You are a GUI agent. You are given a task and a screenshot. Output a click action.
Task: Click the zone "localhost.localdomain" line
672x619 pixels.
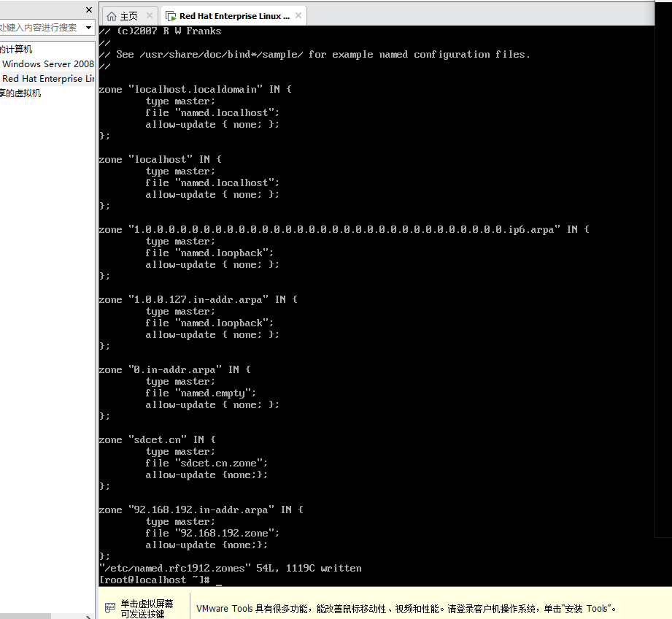click(195, 90)
